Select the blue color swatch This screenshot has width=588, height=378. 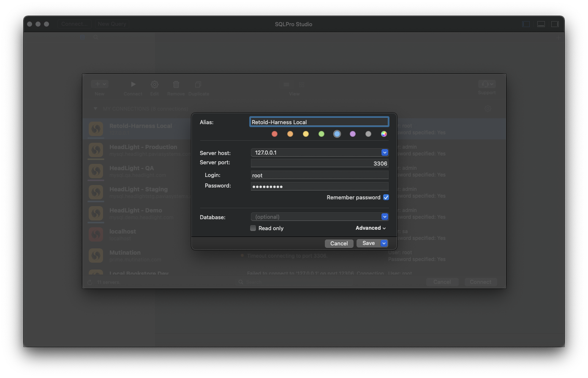(x=337, y=134)
